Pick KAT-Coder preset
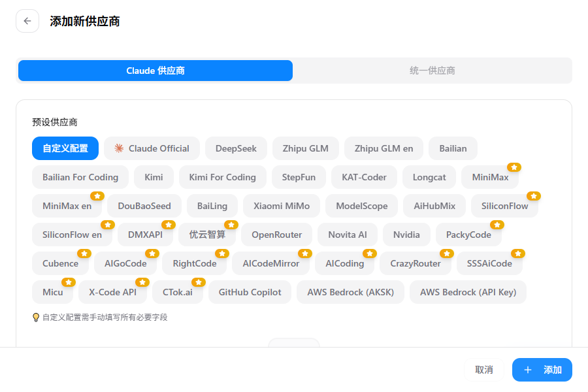This screenshot has height=392, width=588. pos(364,177)
